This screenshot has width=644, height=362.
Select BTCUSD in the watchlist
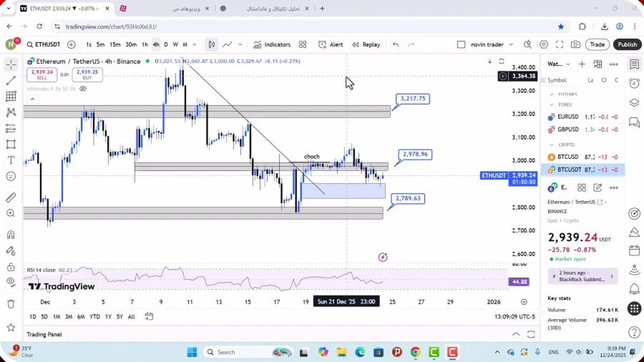pyautogui.click(x=583, y=157)
